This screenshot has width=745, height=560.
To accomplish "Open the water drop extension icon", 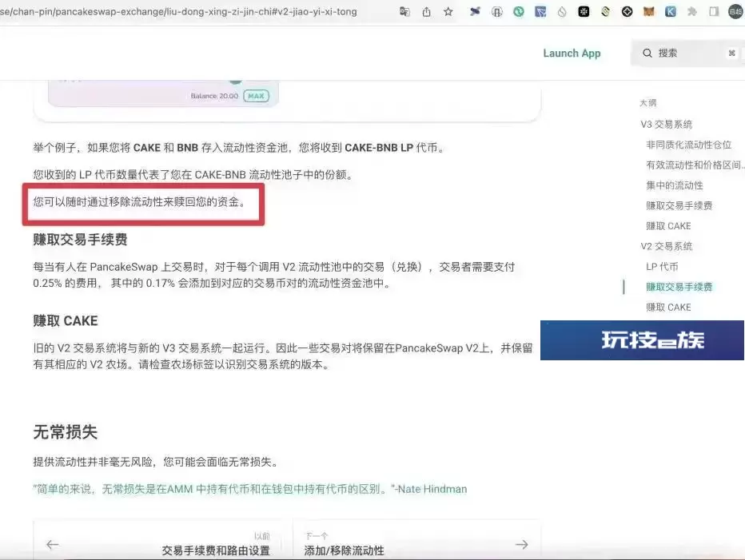I will coord(562,11).
